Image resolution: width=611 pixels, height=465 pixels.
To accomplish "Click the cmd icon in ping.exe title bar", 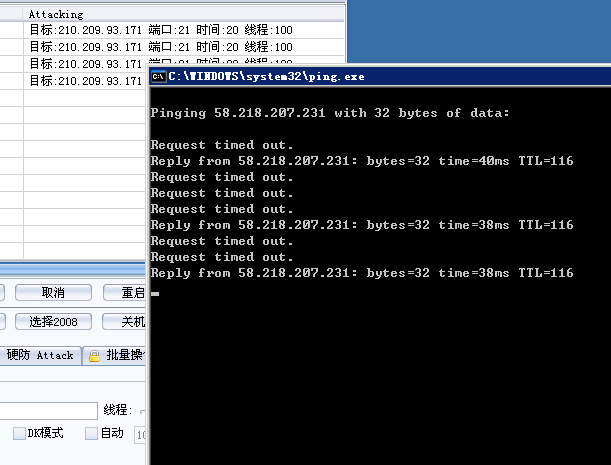I will click(x=158, y=76).
